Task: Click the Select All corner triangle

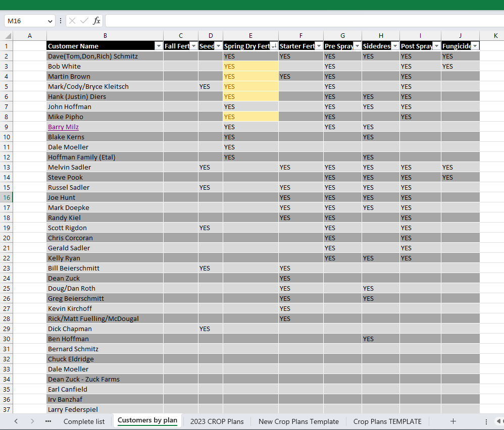Action: click(x=9, y=36)
